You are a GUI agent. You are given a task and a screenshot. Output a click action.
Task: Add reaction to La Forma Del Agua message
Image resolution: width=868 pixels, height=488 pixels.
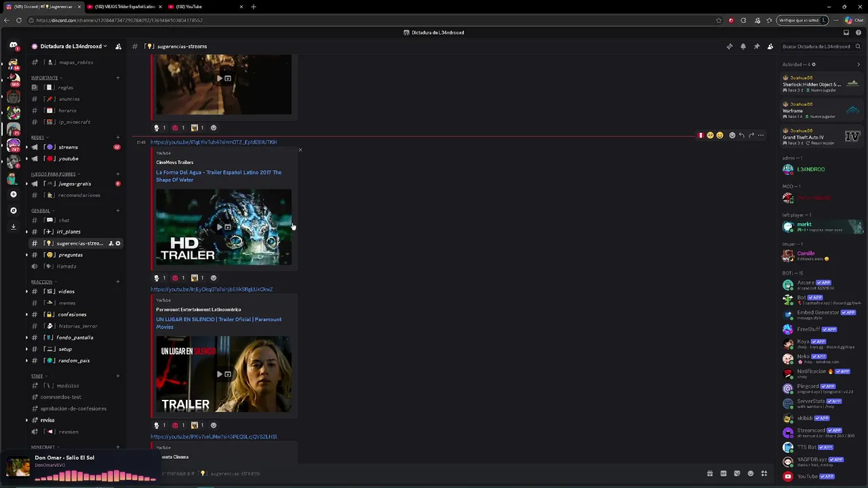pyautogui.click(x=214, y=278)
